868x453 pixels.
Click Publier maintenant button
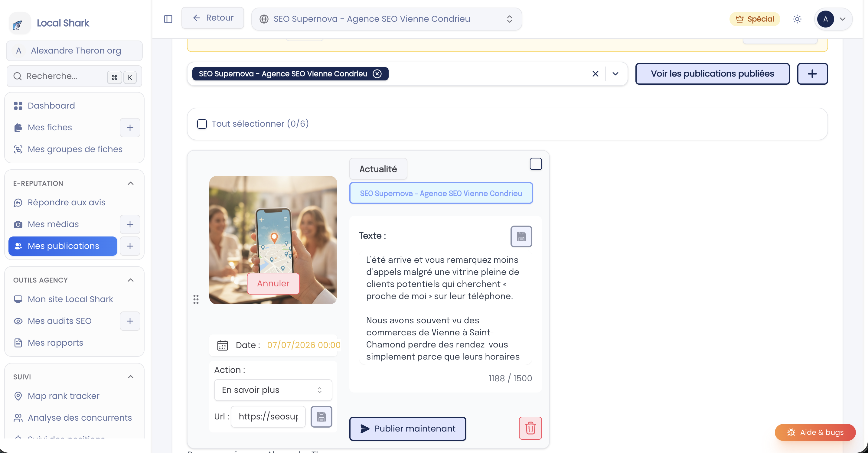(408, 429)
